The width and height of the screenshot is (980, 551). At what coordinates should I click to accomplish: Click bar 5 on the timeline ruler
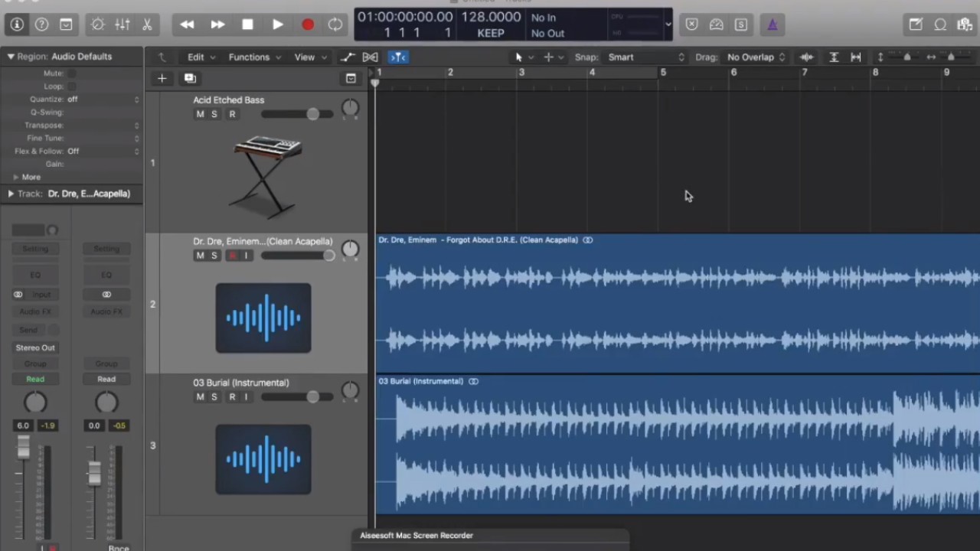663,73
